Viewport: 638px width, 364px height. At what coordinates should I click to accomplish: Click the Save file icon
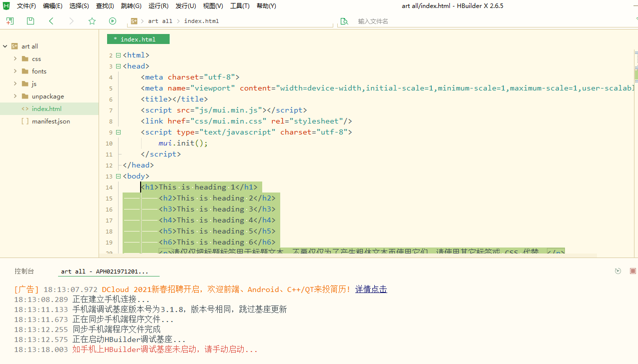[30, 21]
